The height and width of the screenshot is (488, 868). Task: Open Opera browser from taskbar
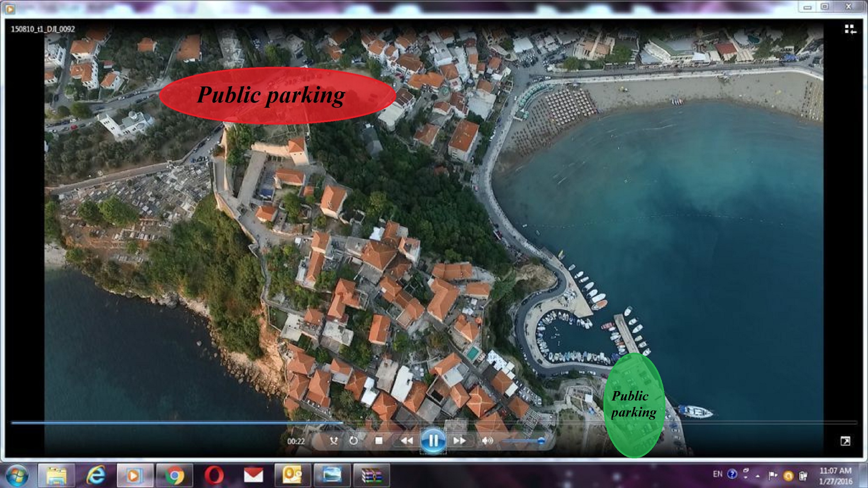click(x=214, y=475)
